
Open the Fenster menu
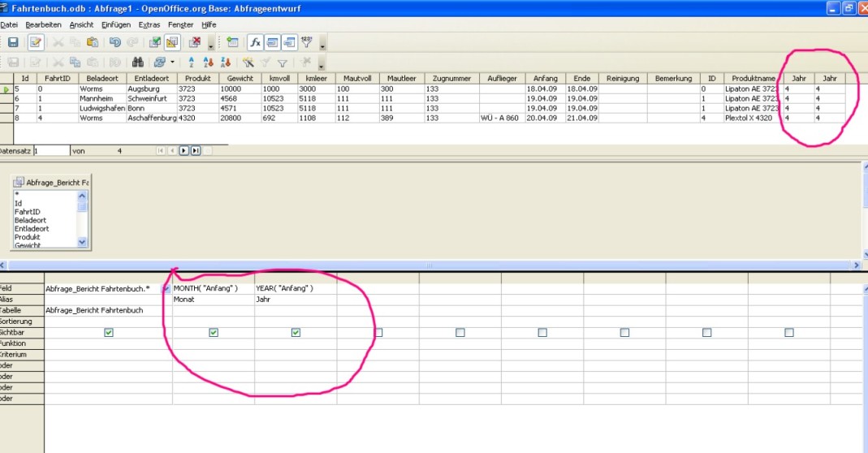(x=180, y=25)
